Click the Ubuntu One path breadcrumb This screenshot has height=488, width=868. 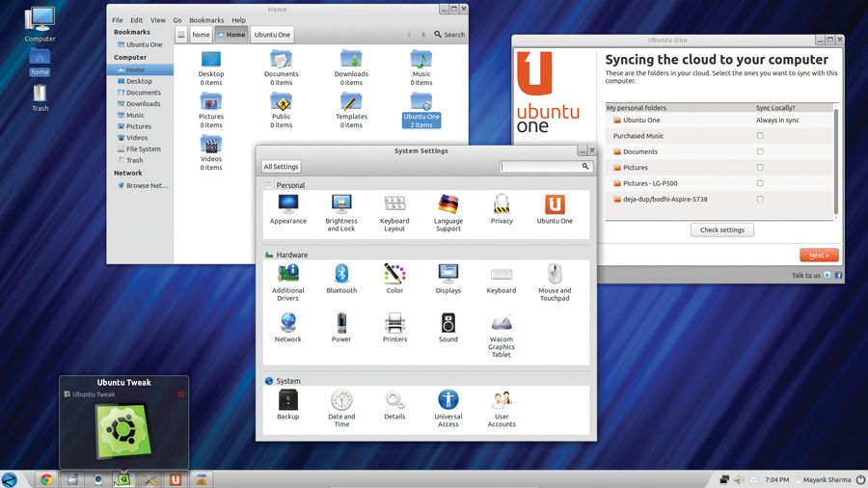pos(272,35)
